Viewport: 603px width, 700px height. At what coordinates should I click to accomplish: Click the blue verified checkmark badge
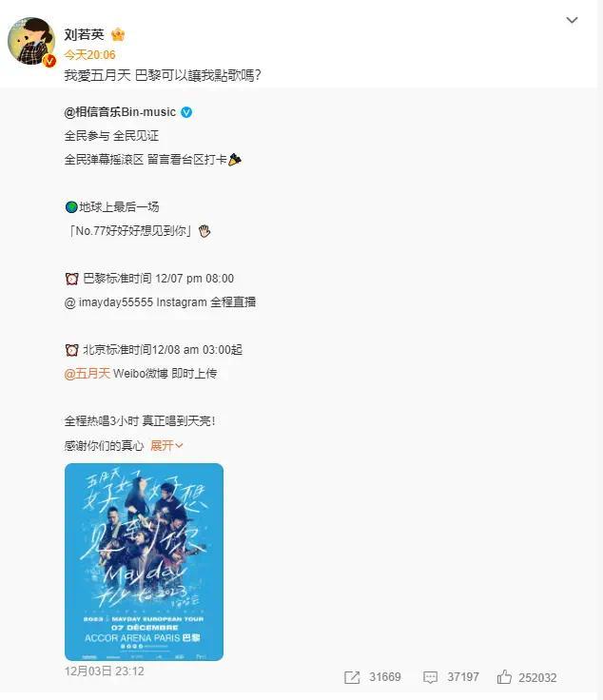(186, 112)
